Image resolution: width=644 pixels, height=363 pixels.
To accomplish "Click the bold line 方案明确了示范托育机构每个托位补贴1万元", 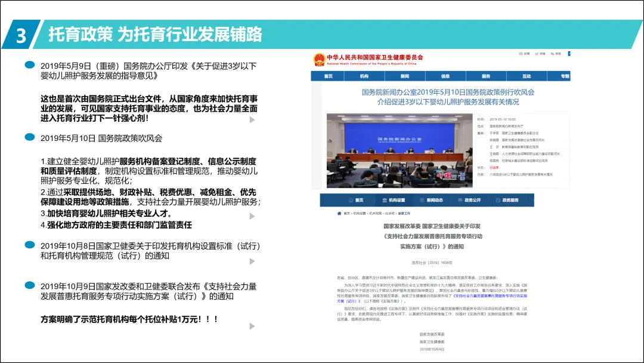I will [129, 319].
